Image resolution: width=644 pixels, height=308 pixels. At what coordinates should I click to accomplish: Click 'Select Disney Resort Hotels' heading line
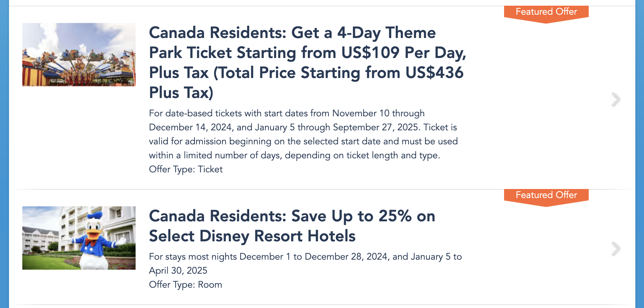tap(252, 236)
